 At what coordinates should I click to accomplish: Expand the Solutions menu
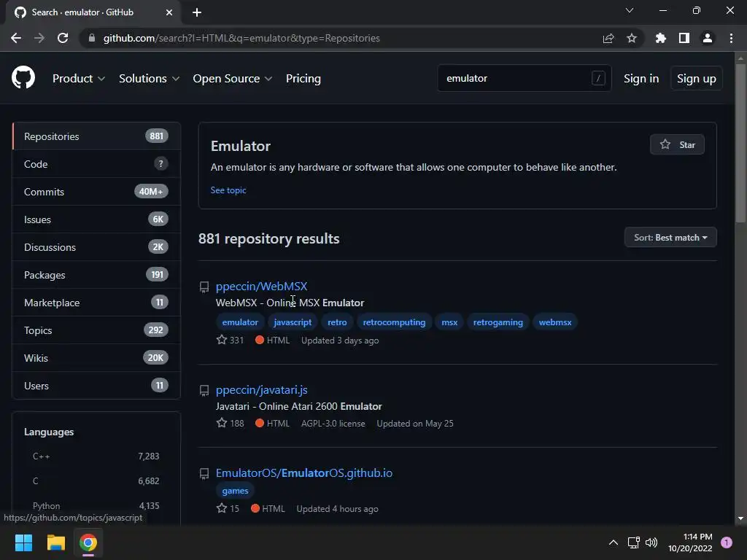[149, 79]
